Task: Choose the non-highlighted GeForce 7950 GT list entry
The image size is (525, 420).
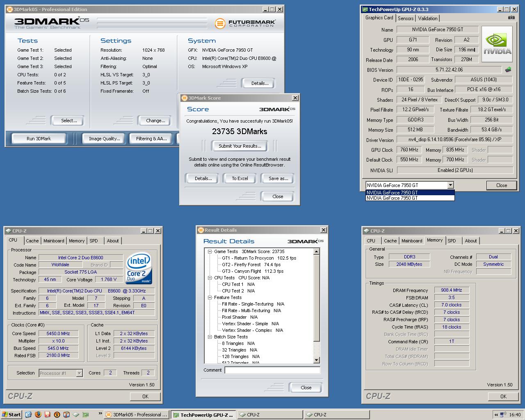Action: (x=410, y=198)
